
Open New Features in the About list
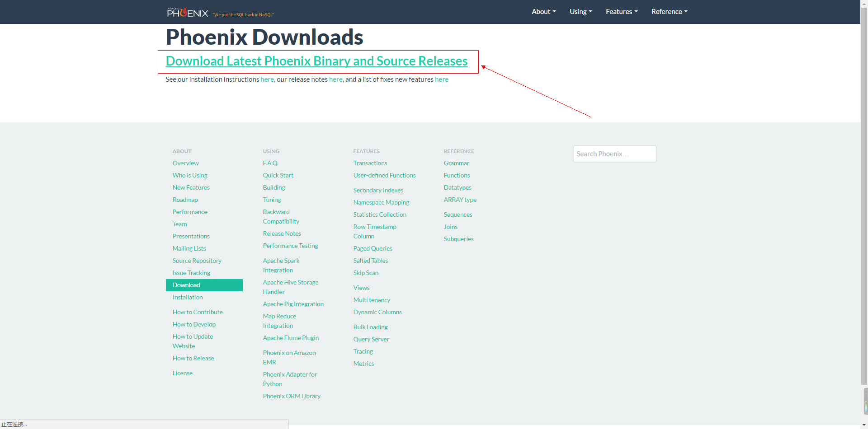point(191,187)
